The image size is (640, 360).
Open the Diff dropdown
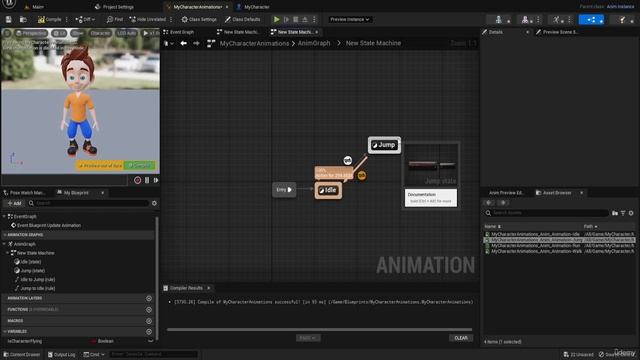(85, 19)
